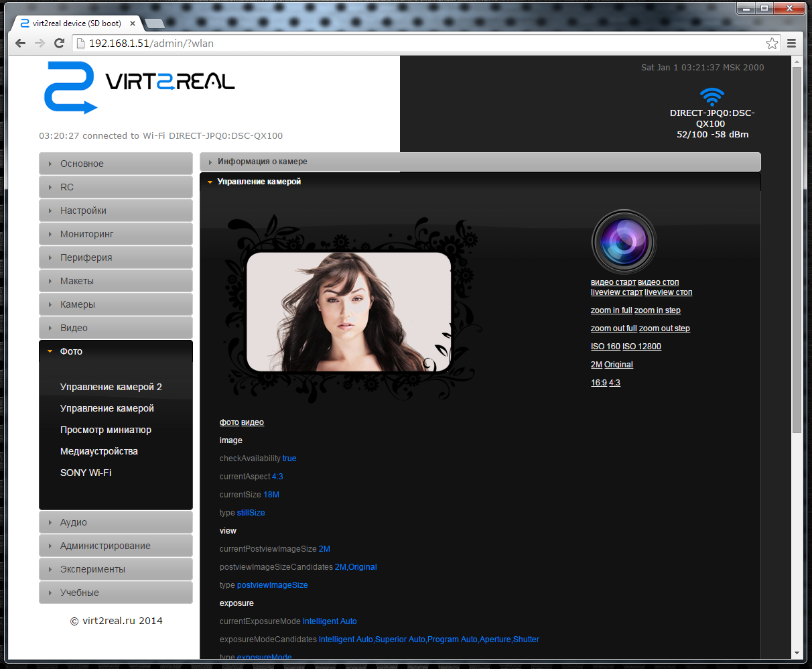Click the zoom in full link
The width and height of the screenshot is (812, 669).
tap(611, 310)
